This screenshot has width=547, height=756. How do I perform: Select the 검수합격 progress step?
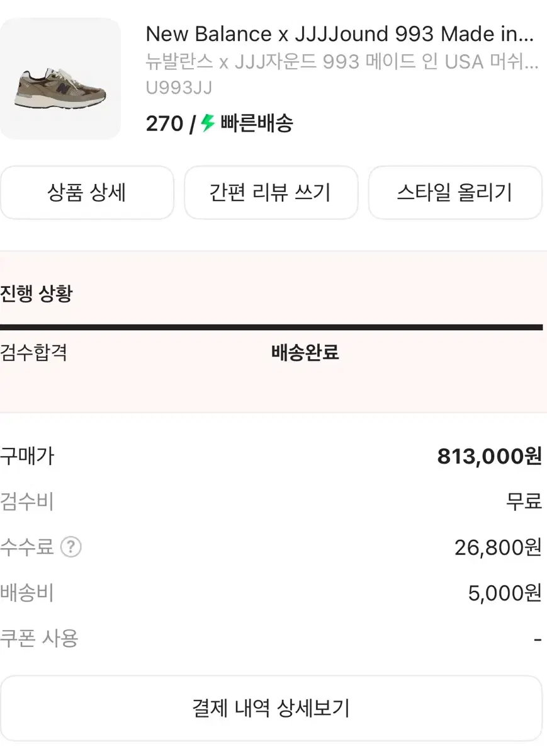tap(34, 352)
